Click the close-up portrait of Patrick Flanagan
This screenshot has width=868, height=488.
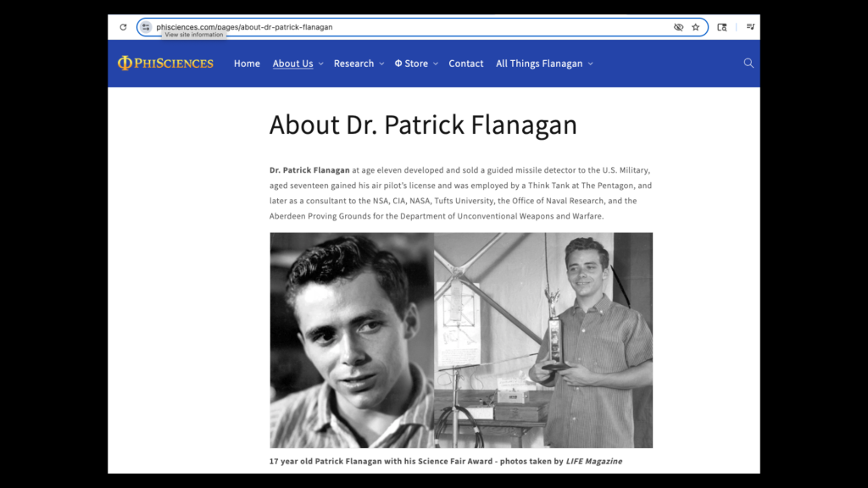(x=352, y=340)
